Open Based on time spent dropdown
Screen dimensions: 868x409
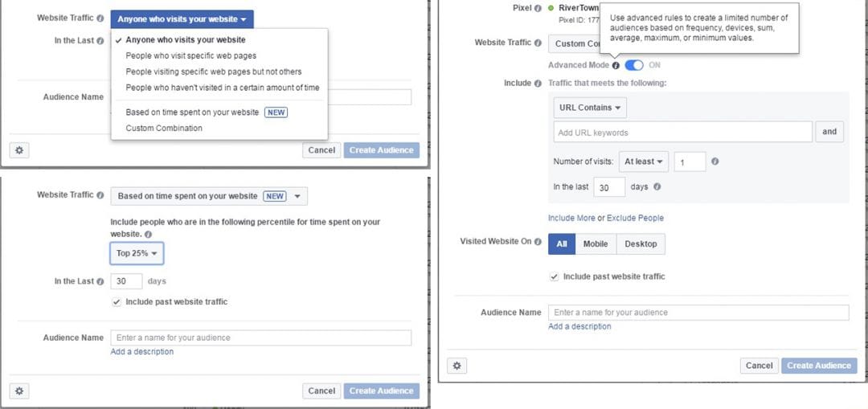click(209, 197)
